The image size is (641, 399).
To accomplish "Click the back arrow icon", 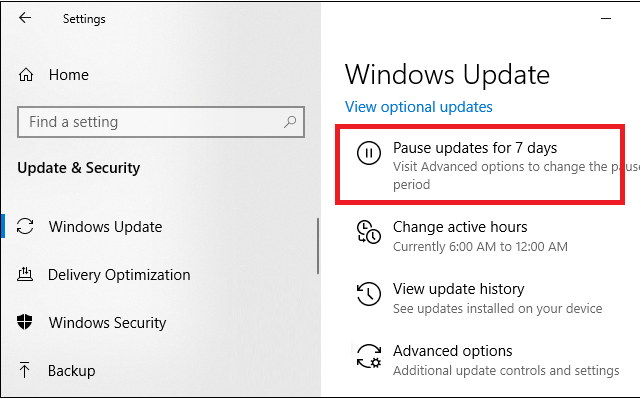I will [25, 18].
